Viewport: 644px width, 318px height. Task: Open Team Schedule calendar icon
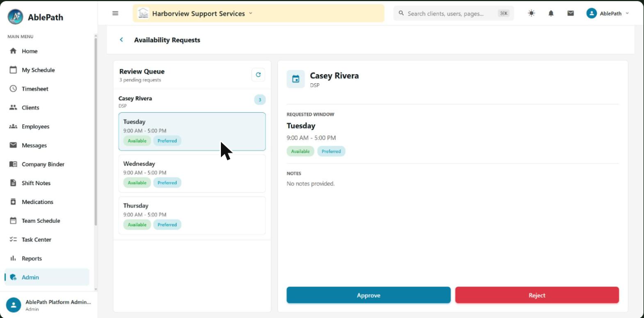click(13, 221)
